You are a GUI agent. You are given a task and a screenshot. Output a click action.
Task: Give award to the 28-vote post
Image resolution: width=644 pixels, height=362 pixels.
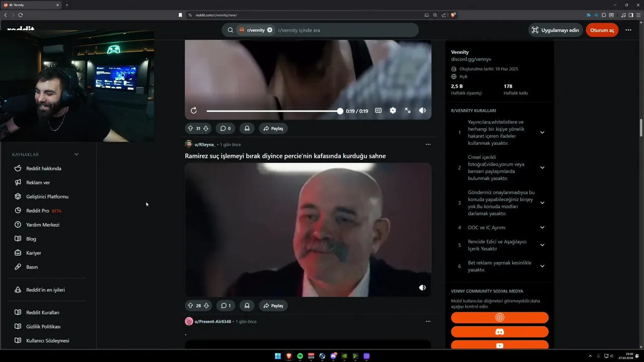coord(247,305)
